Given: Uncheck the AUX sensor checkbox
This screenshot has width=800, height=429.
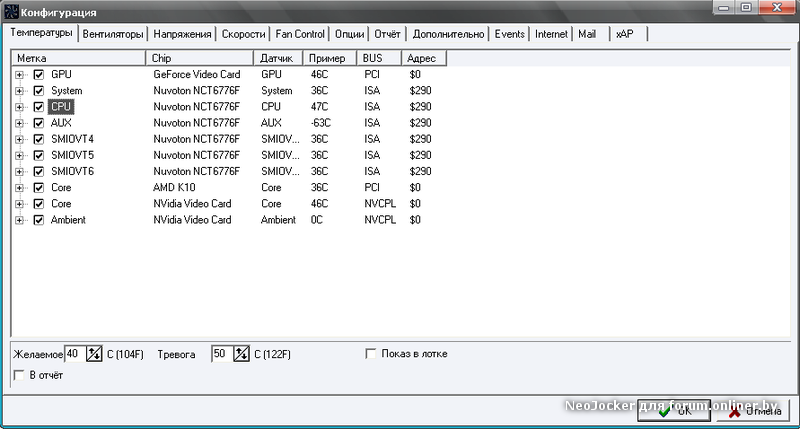Looking at the screenshot, I should [x=39, y=123].
